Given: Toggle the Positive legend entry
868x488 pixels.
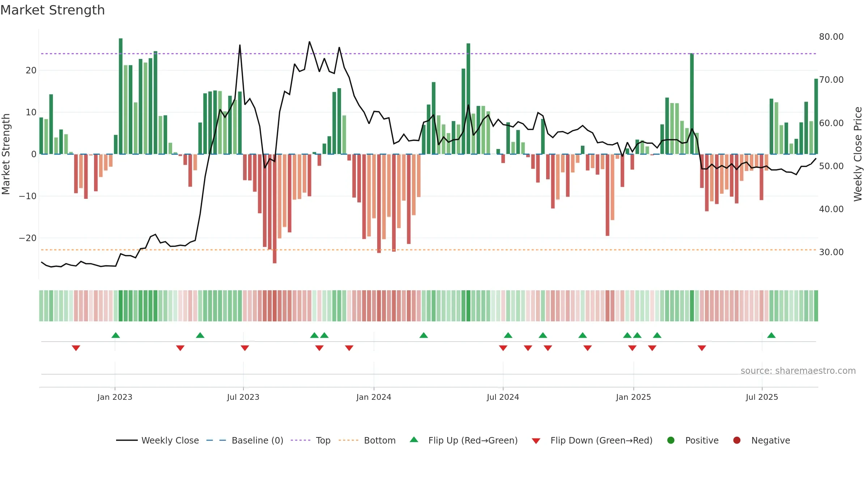Looking at the screenshot, I should (x=693, y=440).
